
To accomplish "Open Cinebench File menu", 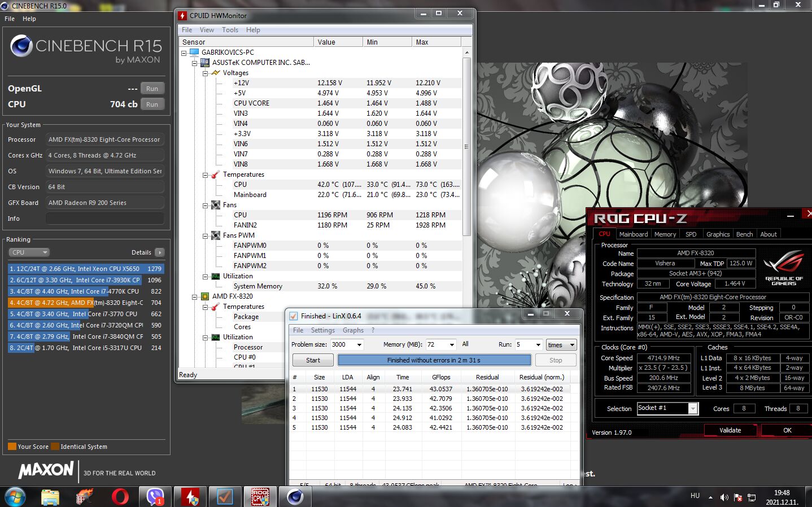I will click(x=10, y=19).
